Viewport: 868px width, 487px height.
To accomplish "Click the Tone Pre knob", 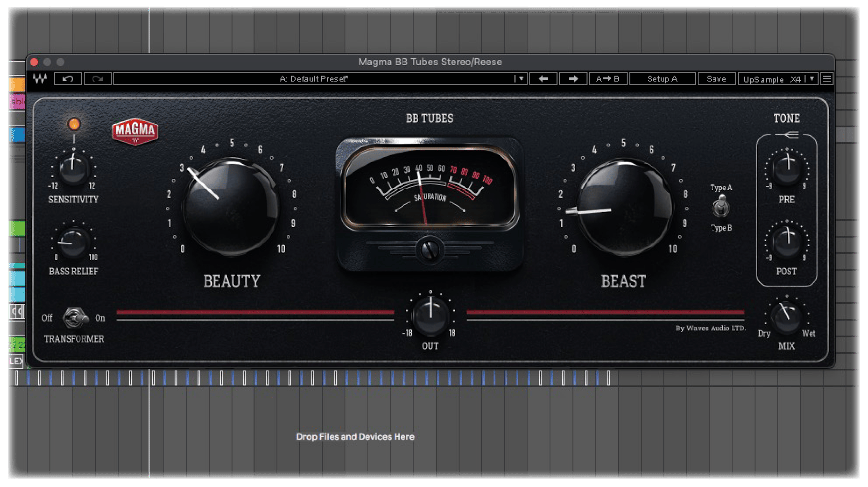I will (x=787, y=168).
